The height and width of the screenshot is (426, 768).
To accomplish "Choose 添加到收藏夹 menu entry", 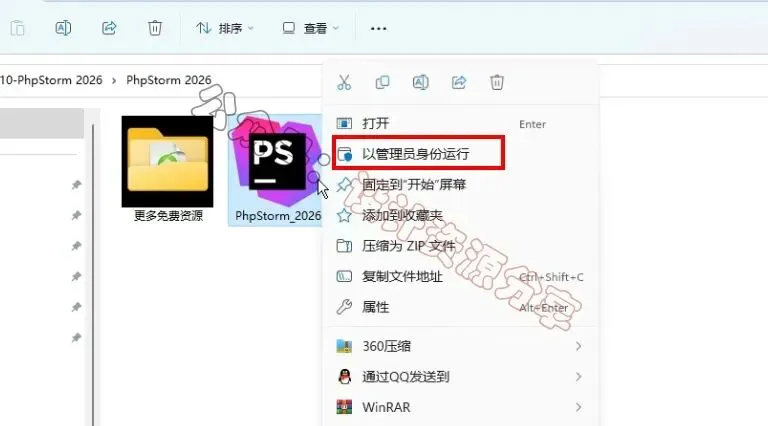I will 461,215.
